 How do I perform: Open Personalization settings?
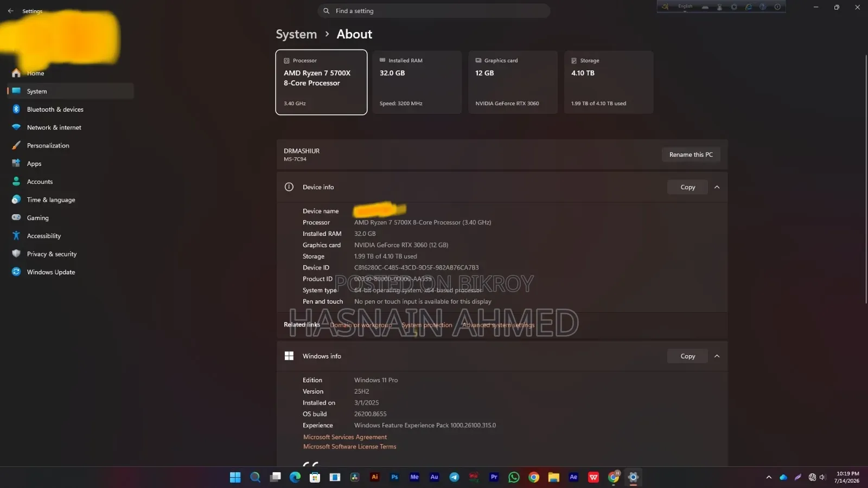(71, 145)
